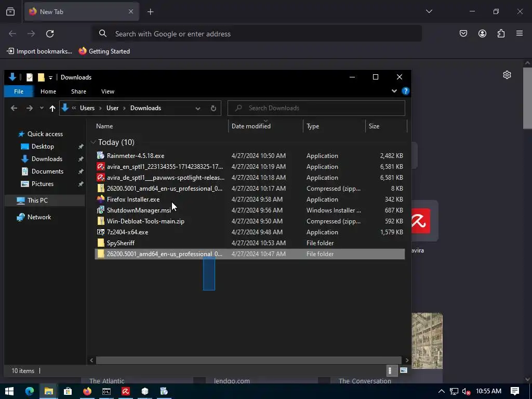
Task: Select Firefox Installer.exe file
Action: tap(250, 199)
